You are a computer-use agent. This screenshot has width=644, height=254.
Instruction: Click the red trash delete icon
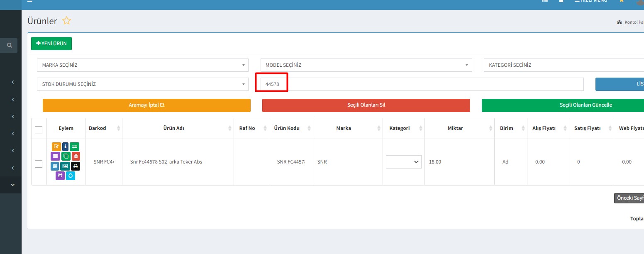(76, 156)
